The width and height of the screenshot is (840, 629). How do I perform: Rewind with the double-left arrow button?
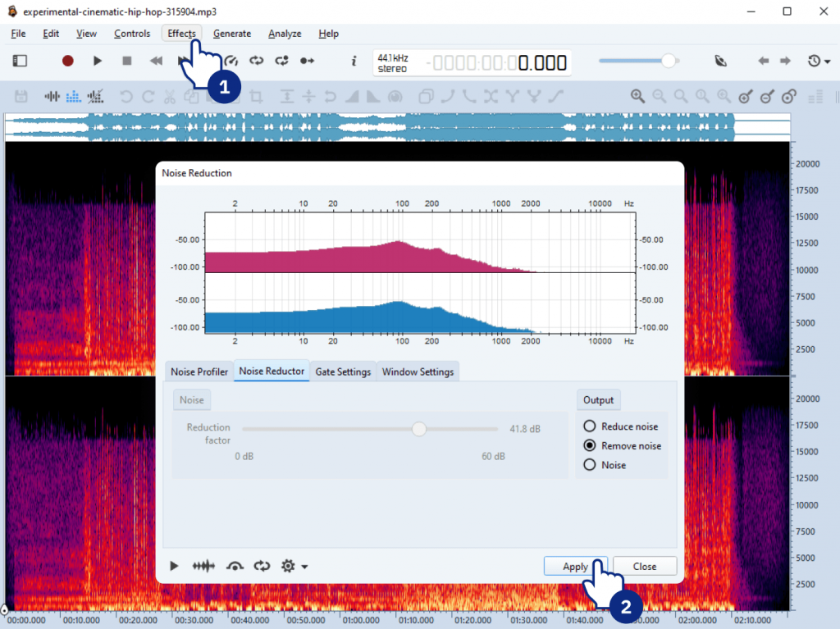156,61
